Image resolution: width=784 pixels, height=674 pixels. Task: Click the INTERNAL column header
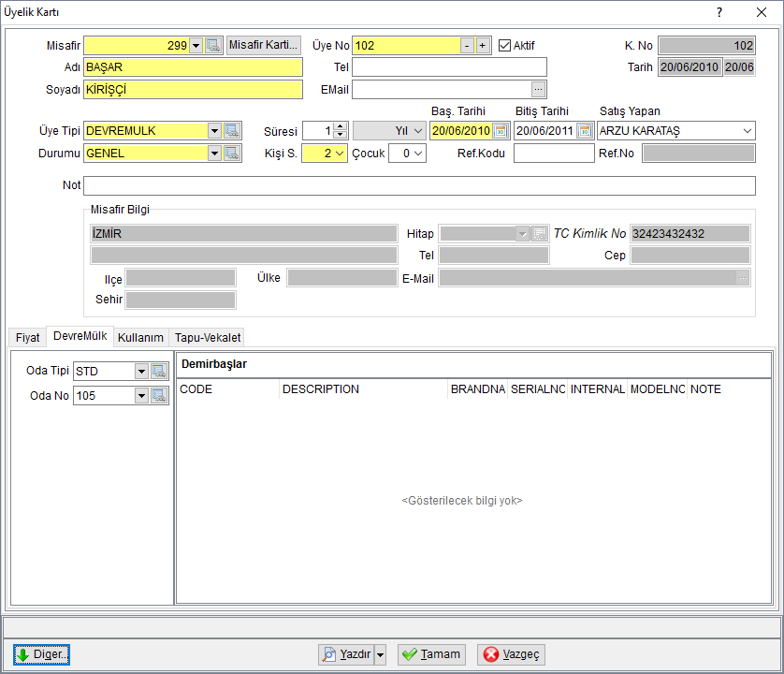pyautogui.click(x=598, y=389)
